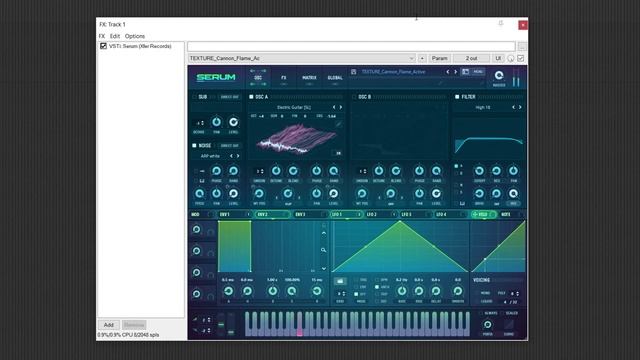
Task: Click the filter CUTOFF knob
Action: [479, 171]
